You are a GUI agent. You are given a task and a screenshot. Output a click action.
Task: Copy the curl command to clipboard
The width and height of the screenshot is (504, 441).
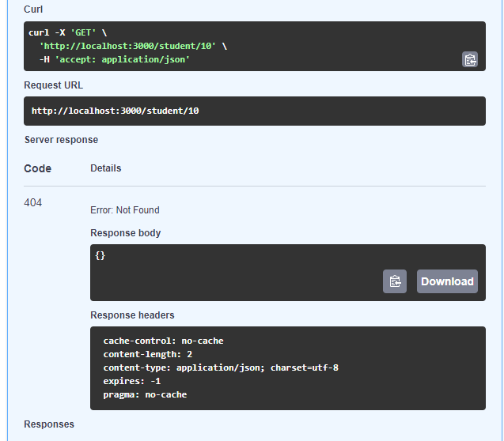(x=469, y=59)
